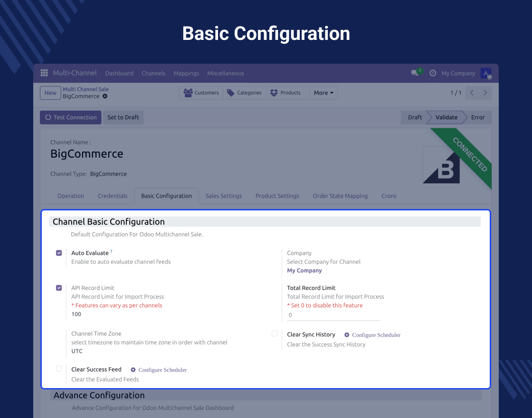Toggle the Auto Evaluate checkbox

click(x=59, y=253)
